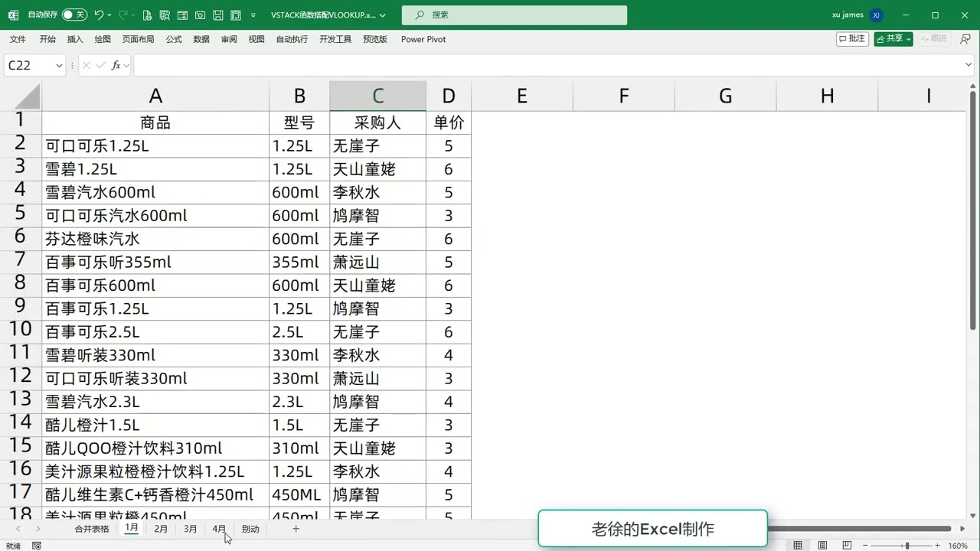Viewport: 980px width, 551px height.
Task: Click the Select All corner triangle
Action: 27,96
